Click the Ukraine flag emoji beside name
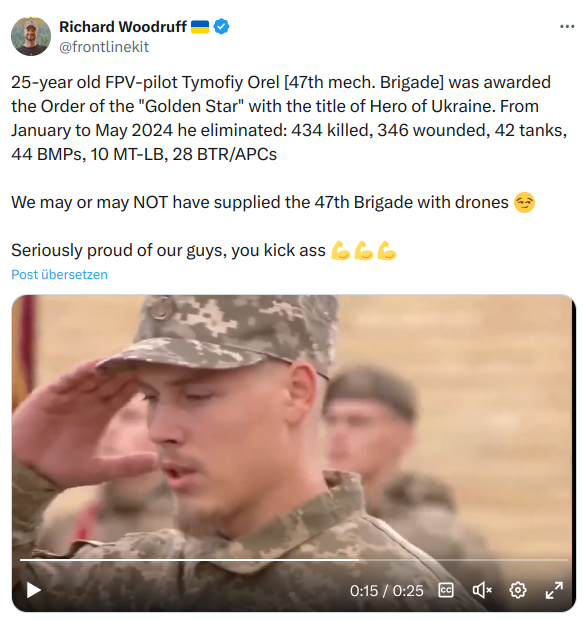586x622 pixels. (x=200, y=27)
